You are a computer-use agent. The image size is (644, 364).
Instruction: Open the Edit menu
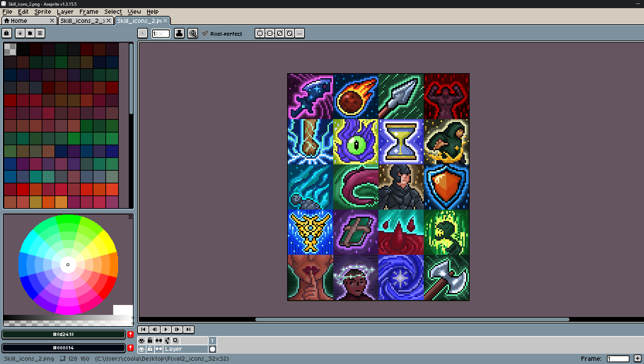pos(23,12)
